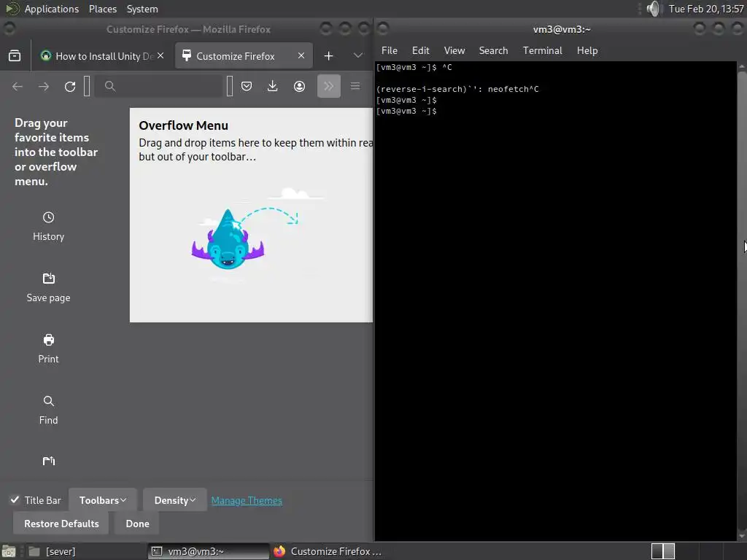Click the reload icon in Firefox
Image resolution: width=747 pixels, height=560 pixels.
point(70,86)
